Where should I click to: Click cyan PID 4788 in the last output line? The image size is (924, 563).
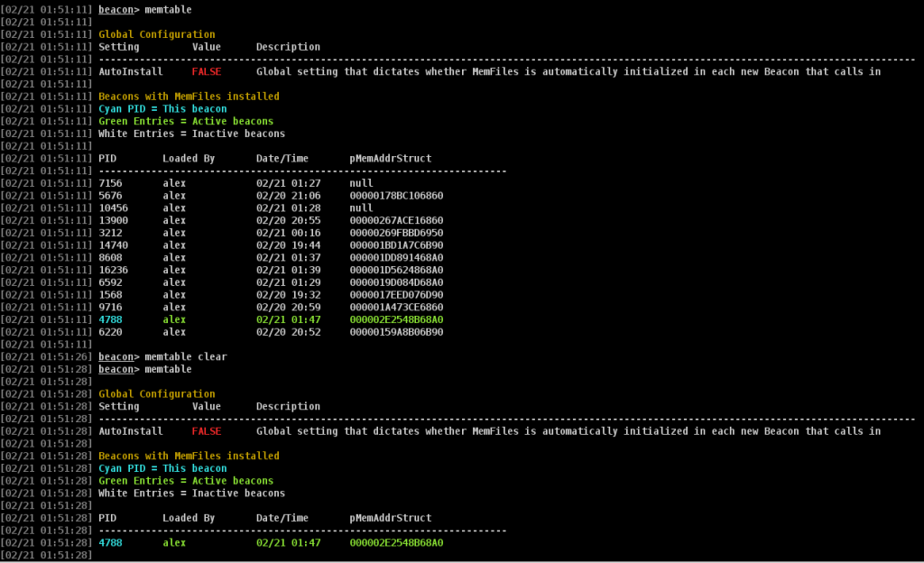click(110, 543)
